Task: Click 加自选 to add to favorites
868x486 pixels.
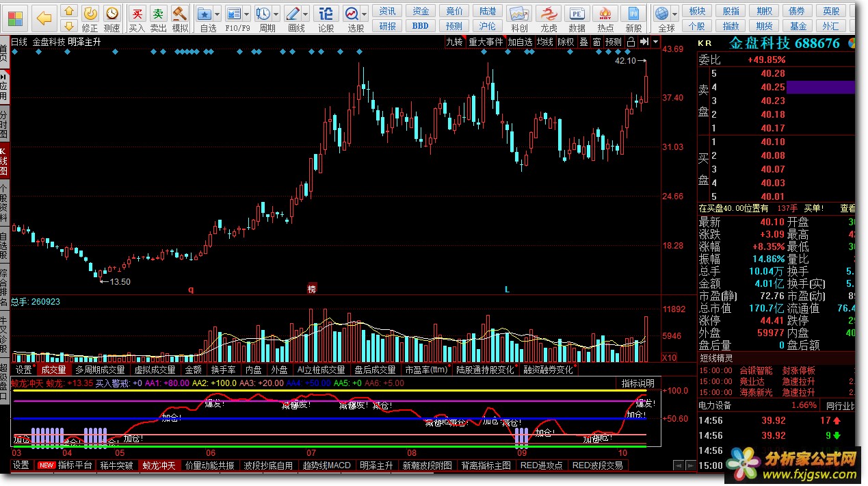Action: point(520,42)
